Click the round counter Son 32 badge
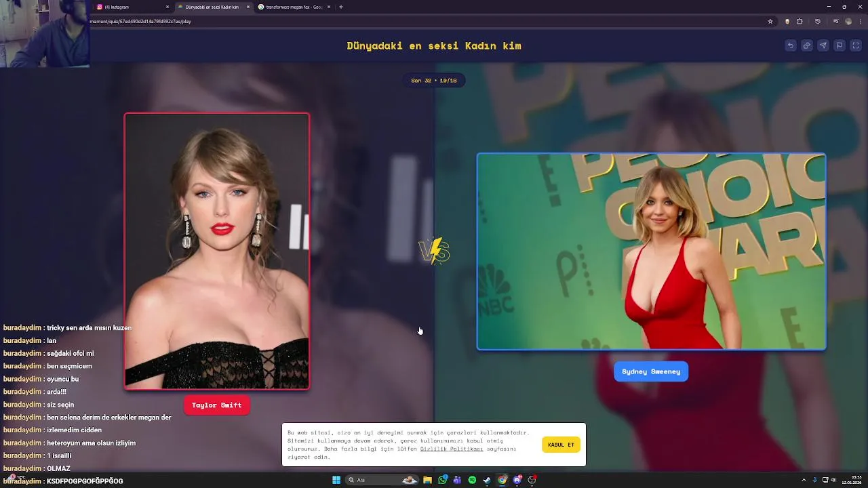Viewport: 868px width, 488px height. click(434, 80)
